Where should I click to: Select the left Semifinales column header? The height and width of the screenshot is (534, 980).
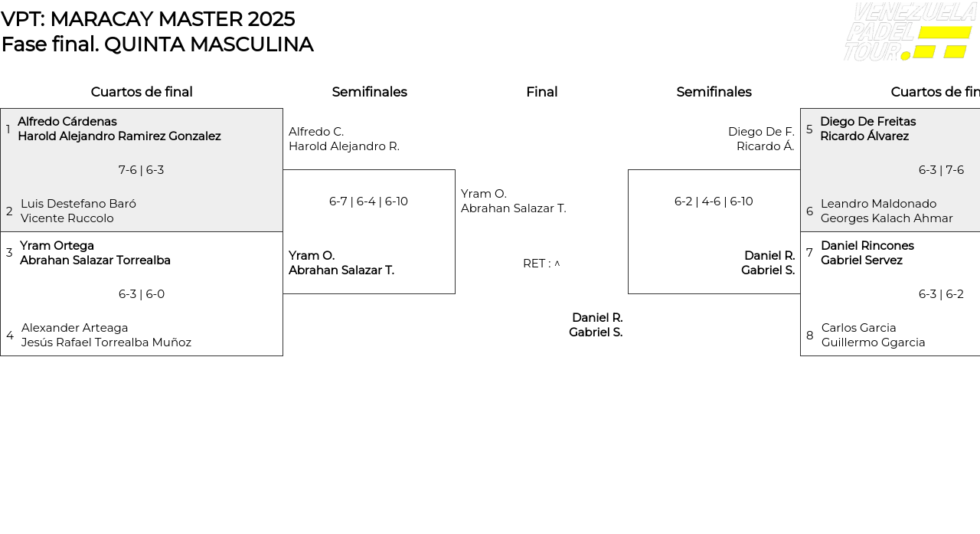(x=369, y=92)
